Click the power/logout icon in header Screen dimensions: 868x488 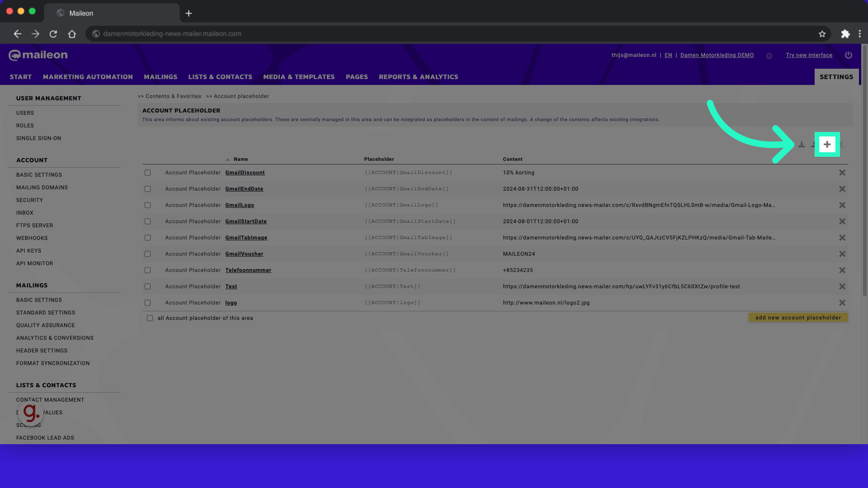849,55
